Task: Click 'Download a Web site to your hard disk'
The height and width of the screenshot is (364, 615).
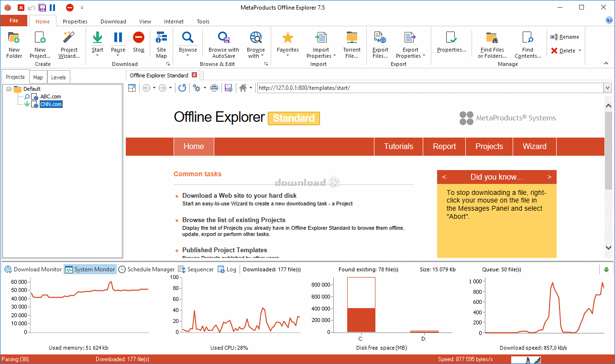Action: [239, 195]
